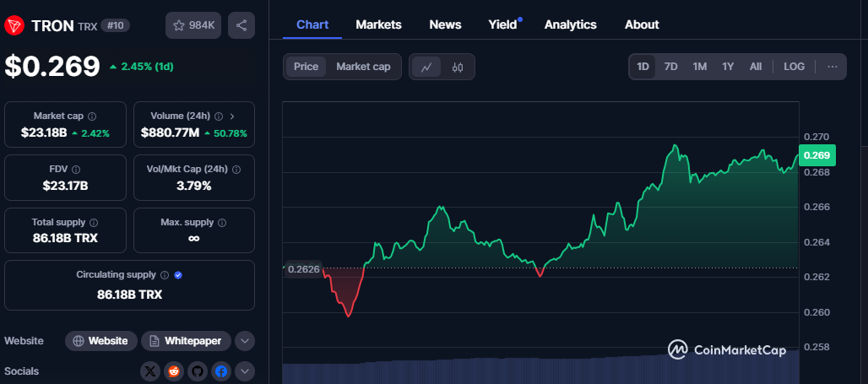Screen dimensions: 868x384
Task: Open the Circulating supply info icon
Action: (x=165, y=275)
